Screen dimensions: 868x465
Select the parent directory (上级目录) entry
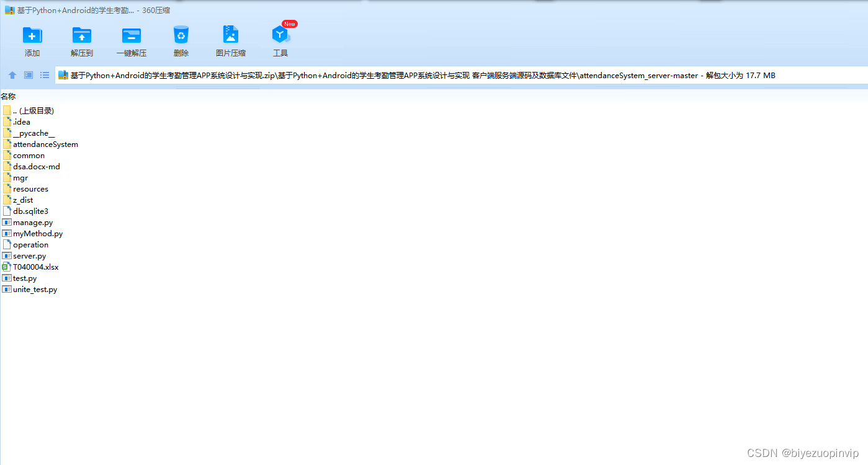coord(29,110)
